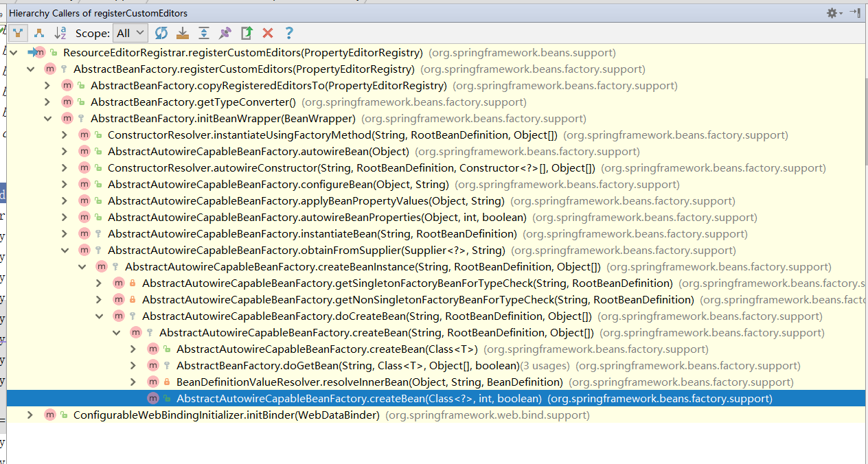This screenshot has height=464, width=868.
Task: Select highlighted createBean(Class<?>, int, boolean) row
Action: pyautogui.click(x=437, y=399)
